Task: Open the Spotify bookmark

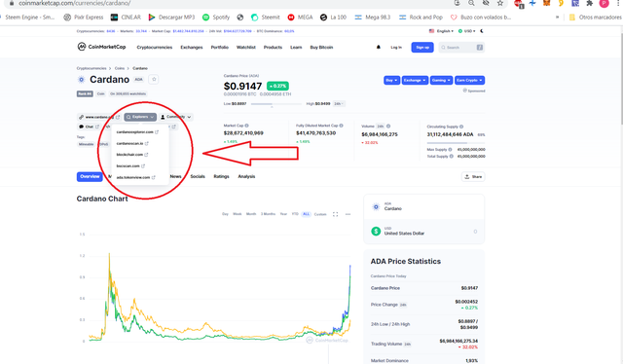Action: tap(216, 18)
